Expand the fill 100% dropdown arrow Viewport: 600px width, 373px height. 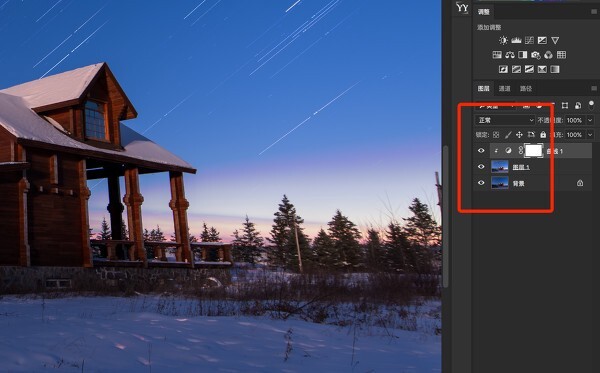pyautogui.click(x=590, y=135)
